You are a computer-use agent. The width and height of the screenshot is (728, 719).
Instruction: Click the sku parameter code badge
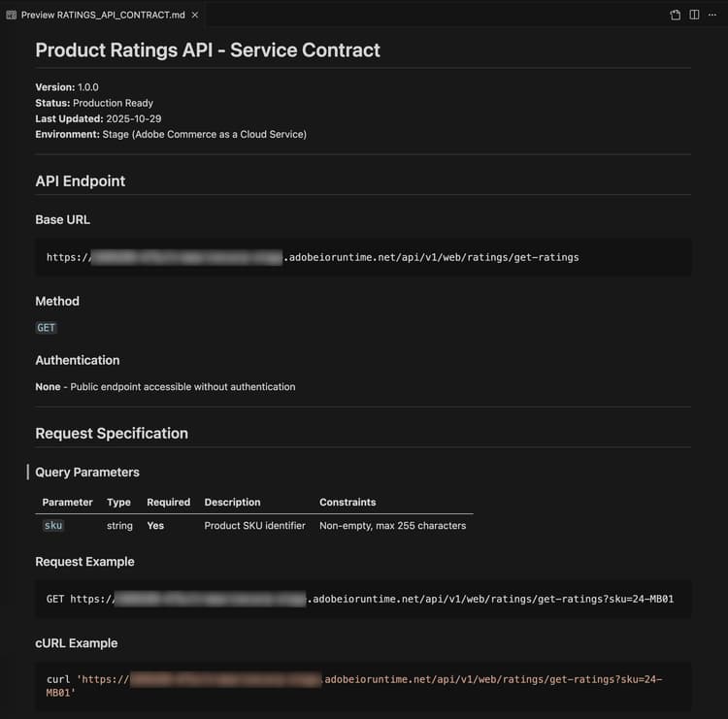[53, 526]
